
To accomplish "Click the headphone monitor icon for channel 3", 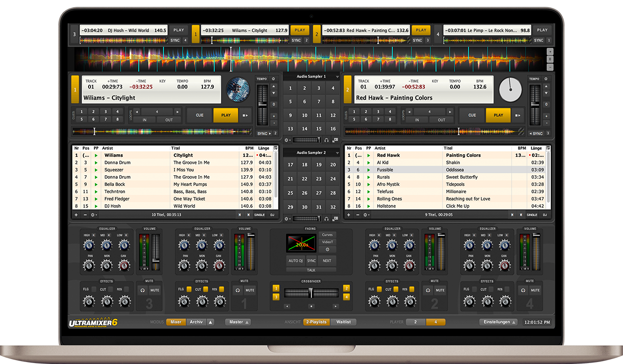I will [x=143, y=290].
